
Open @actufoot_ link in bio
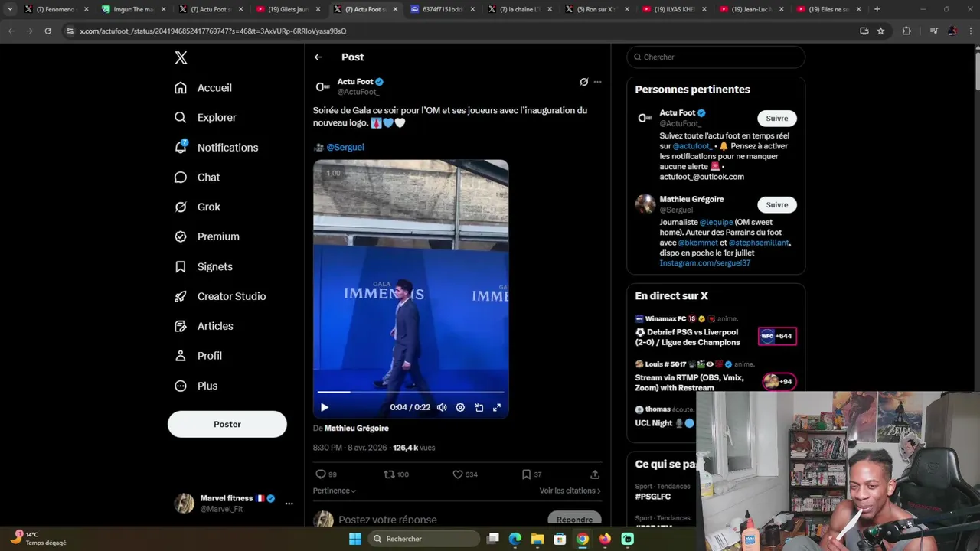point(692,146)
